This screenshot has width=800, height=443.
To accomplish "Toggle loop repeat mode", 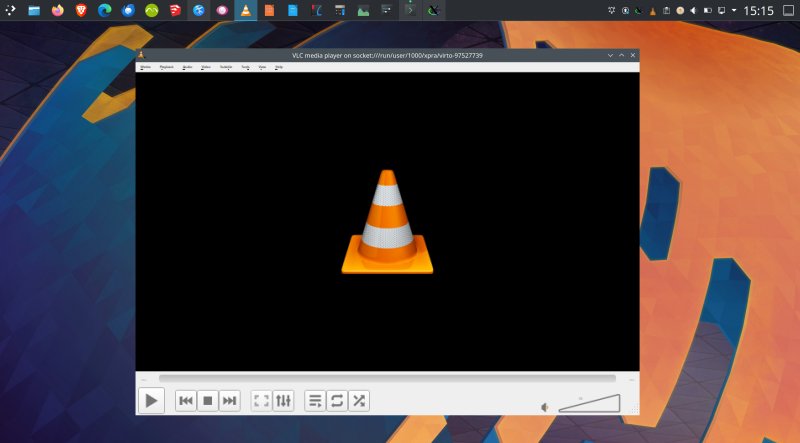I will coord(337,401).
